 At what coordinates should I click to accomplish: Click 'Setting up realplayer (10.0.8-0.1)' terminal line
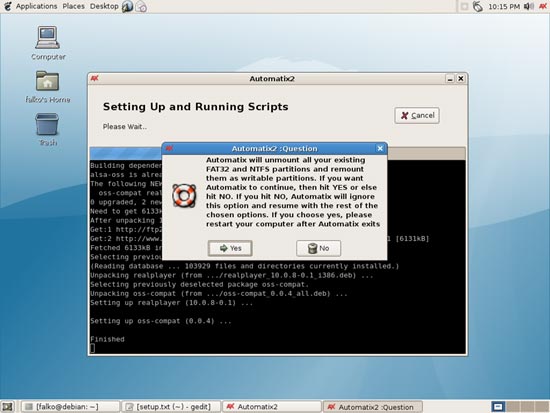[x=171, y=303]
